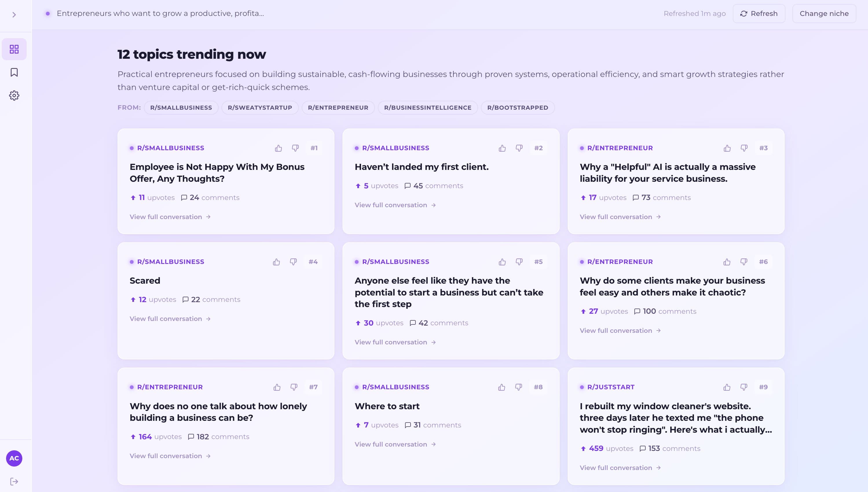The width and height of the screenshot is (868, 492).
Task: Like the first-step potential post
Action: 502,262
